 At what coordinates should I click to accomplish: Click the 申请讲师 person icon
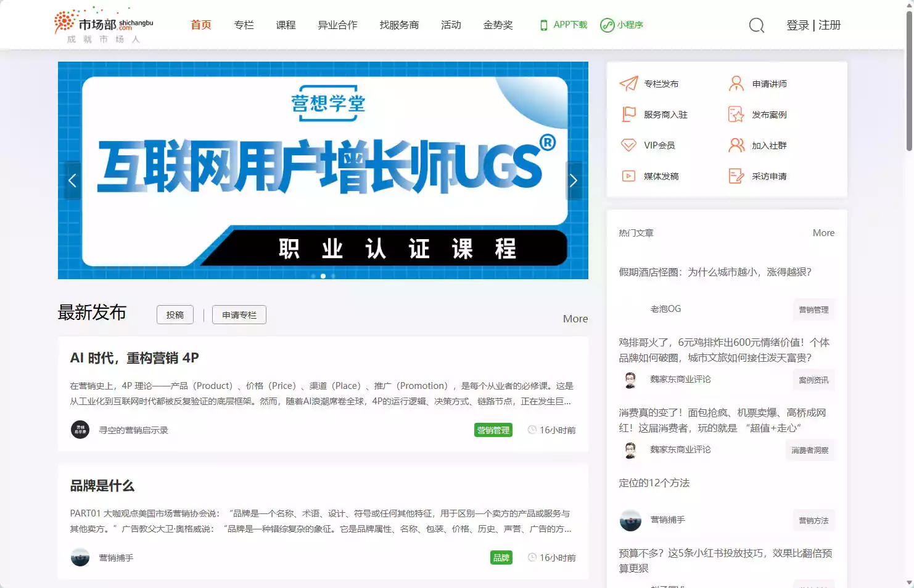click(736, 83)
